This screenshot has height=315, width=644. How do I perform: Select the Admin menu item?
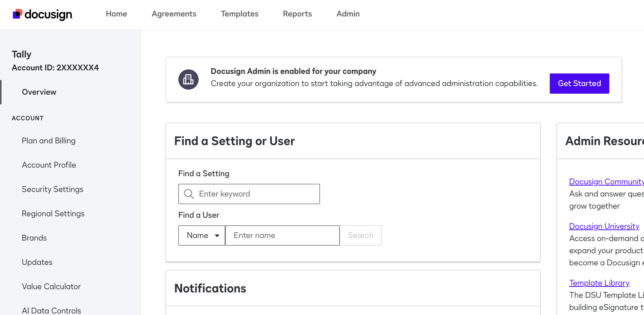point(348,14)
